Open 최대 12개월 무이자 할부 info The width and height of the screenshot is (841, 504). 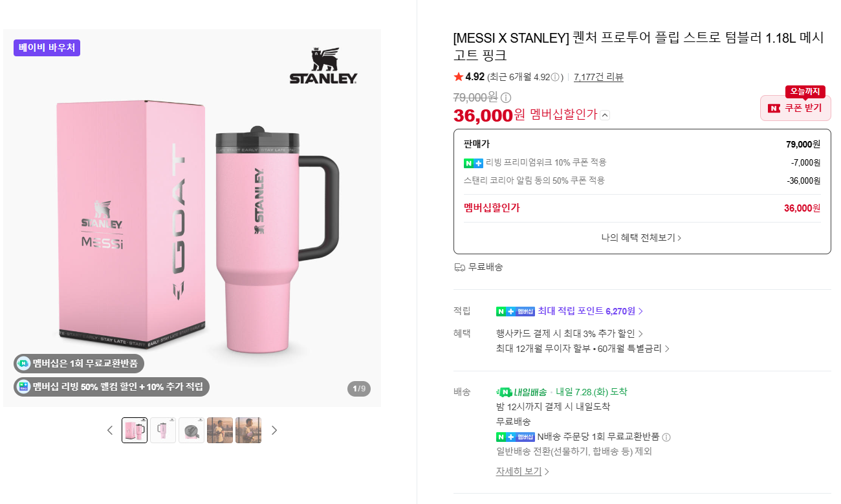tap(583, 349)
